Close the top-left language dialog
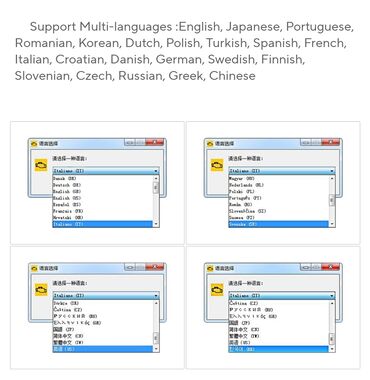 click(155, 142)
